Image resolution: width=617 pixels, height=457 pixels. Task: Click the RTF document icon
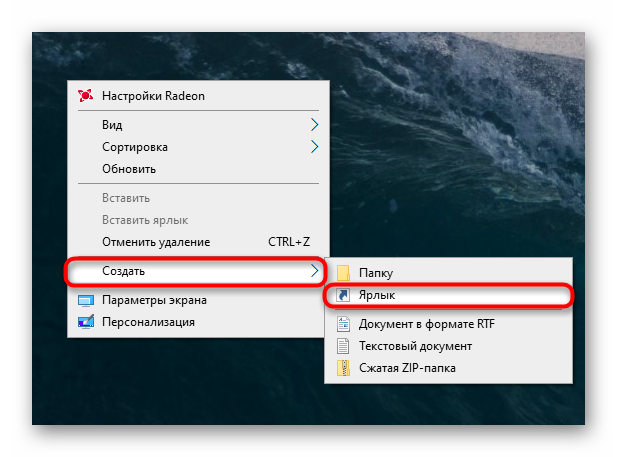coord(343,324)
